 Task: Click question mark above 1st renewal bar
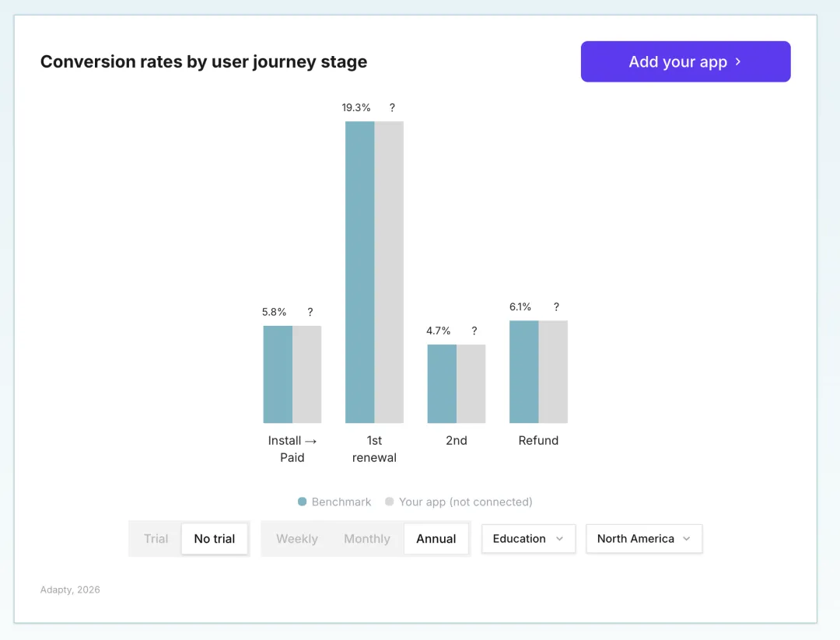(x=392, y=108)
